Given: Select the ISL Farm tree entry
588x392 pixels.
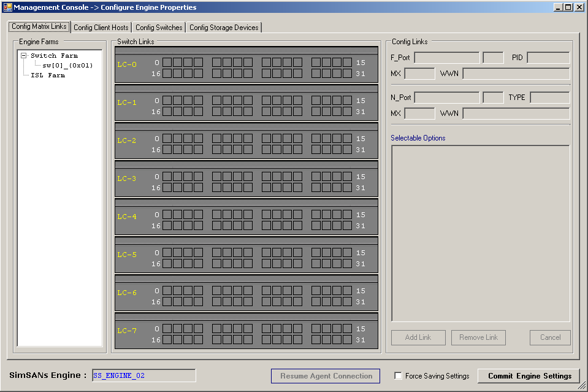Looking at the screenshot, I should tap(48, 75).
